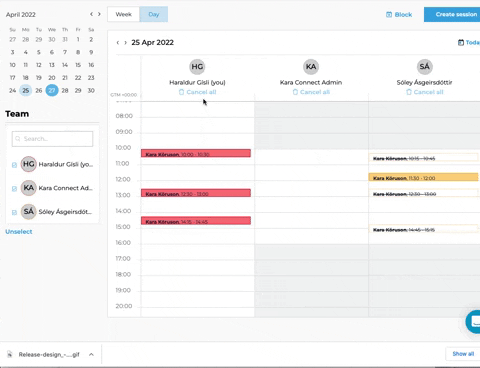480x368 pixels.
Task: Click Show all downloads button
Action: (x=463, y=354)
